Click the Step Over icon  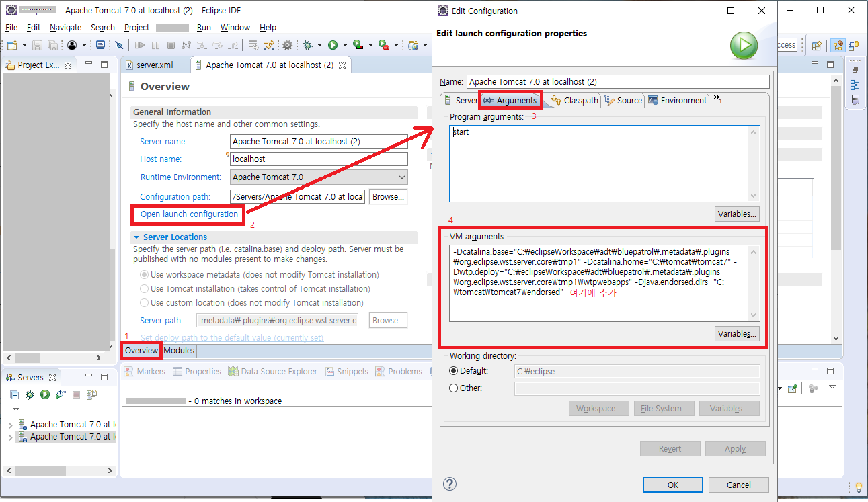(218, 45)
